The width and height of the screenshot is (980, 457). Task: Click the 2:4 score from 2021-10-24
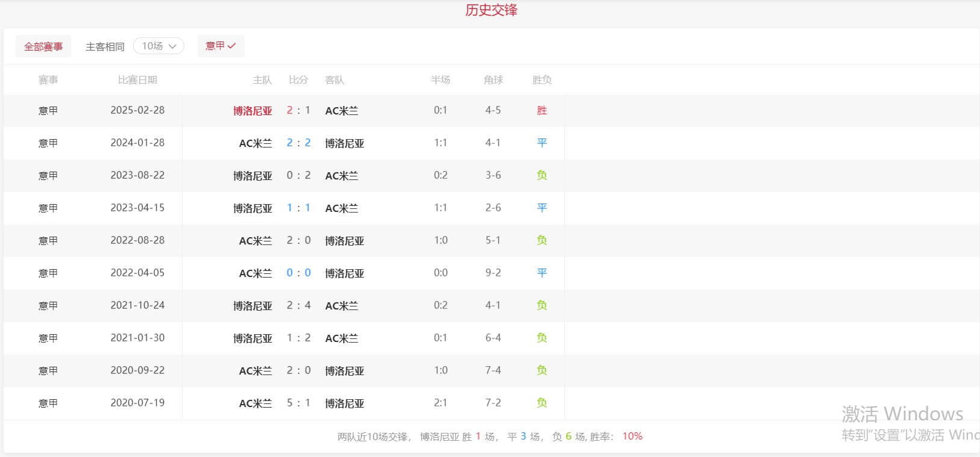(x=299, y=305)
